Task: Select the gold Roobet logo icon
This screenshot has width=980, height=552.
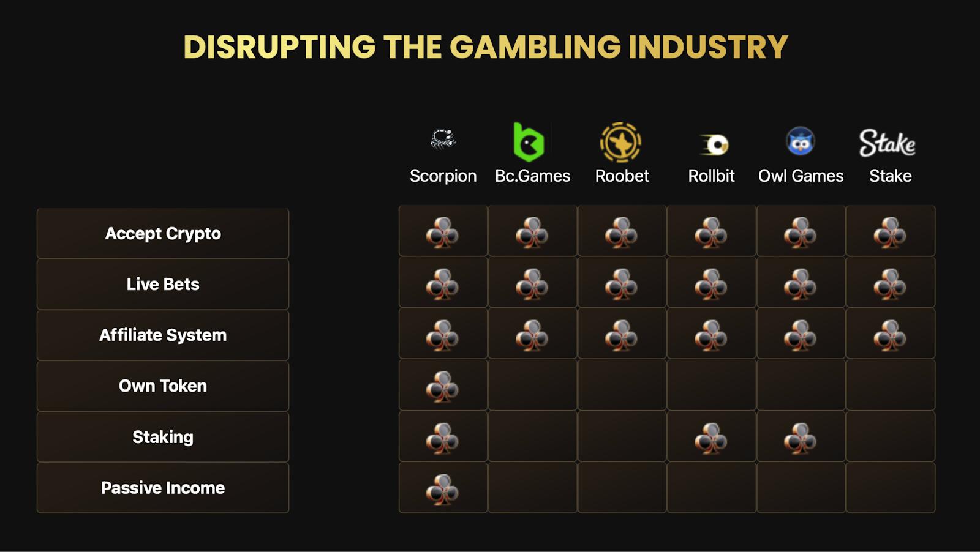Action: [x=620, y=143]
